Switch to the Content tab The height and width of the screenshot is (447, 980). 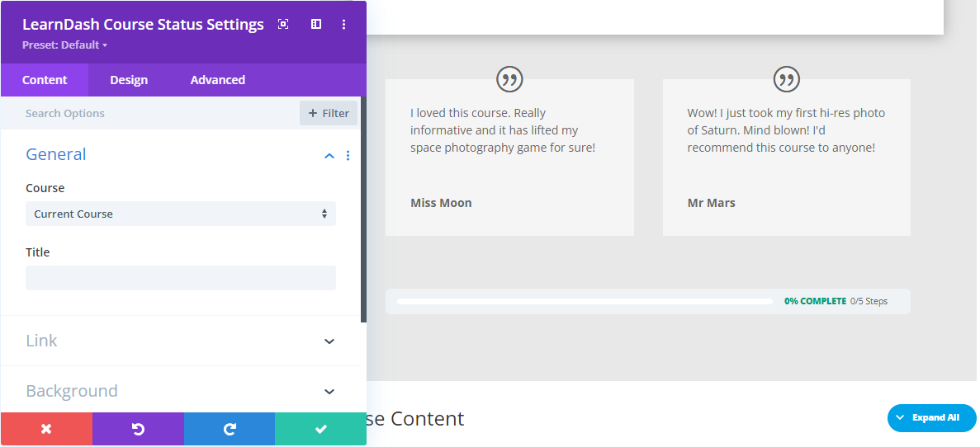click(45, 80)
